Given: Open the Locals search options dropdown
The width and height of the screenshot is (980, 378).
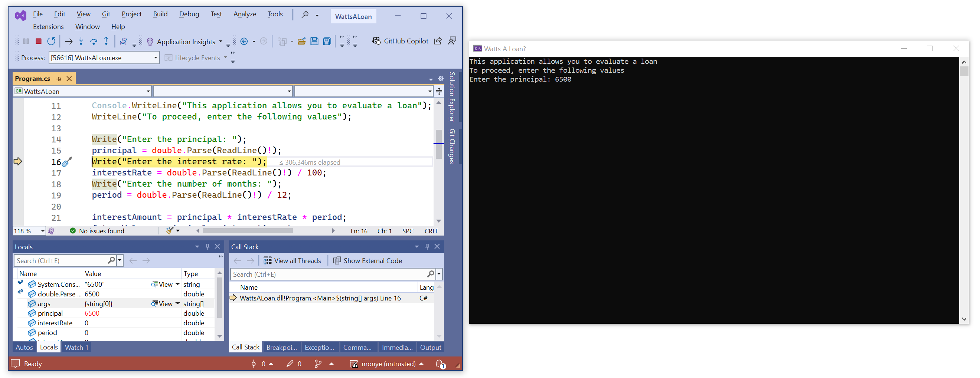Looking at the screenshot, I should coord(120,260).
